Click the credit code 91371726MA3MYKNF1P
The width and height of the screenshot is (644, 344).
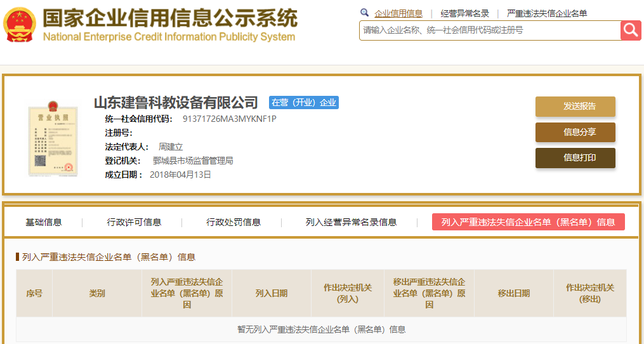click(x=230, y=119)
